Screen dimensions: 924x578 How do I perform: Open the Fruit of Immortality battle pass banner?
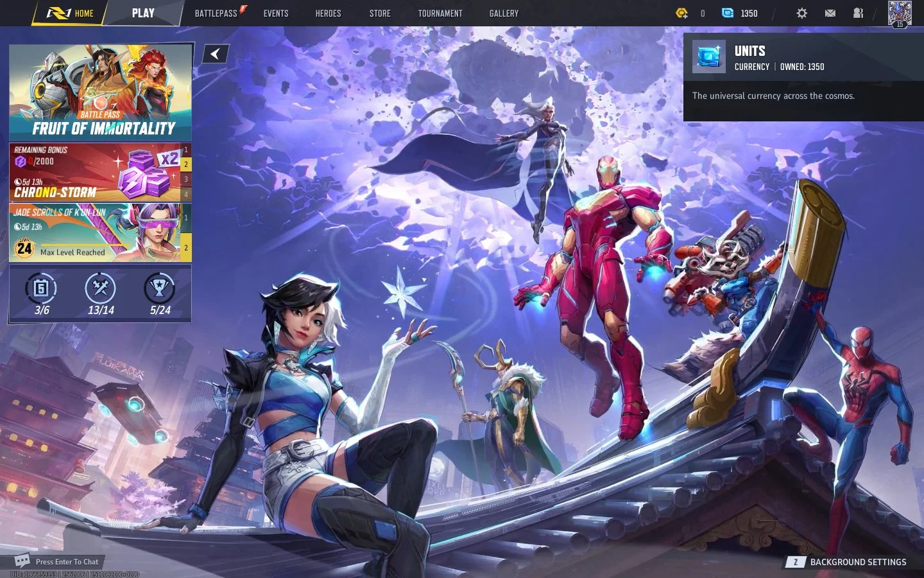pyautogui.click(x=101, y=91)
